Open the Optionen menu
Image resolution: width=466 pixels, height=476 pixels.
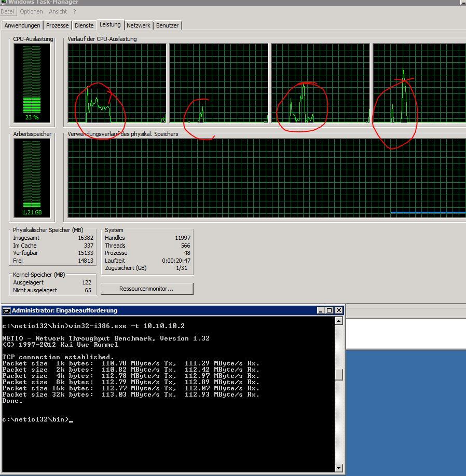click(x=31, y=11)
